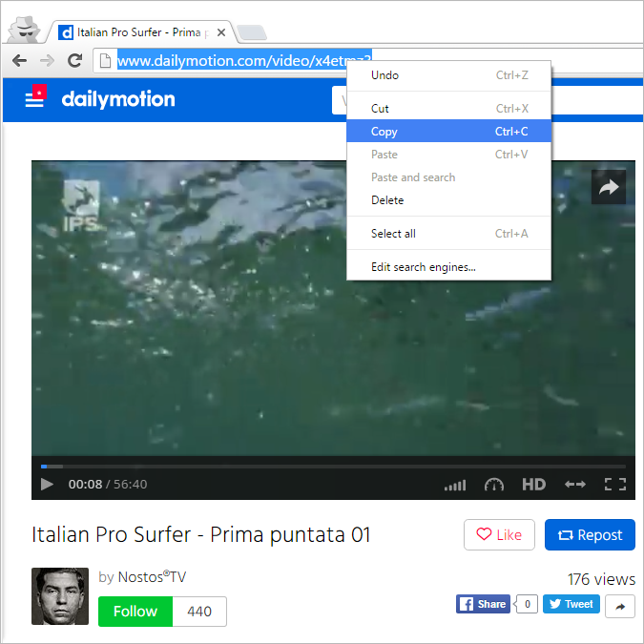This screenshot has width=644, height=644.
Task: Open the Nostos TV channel link
Action: 152,577
